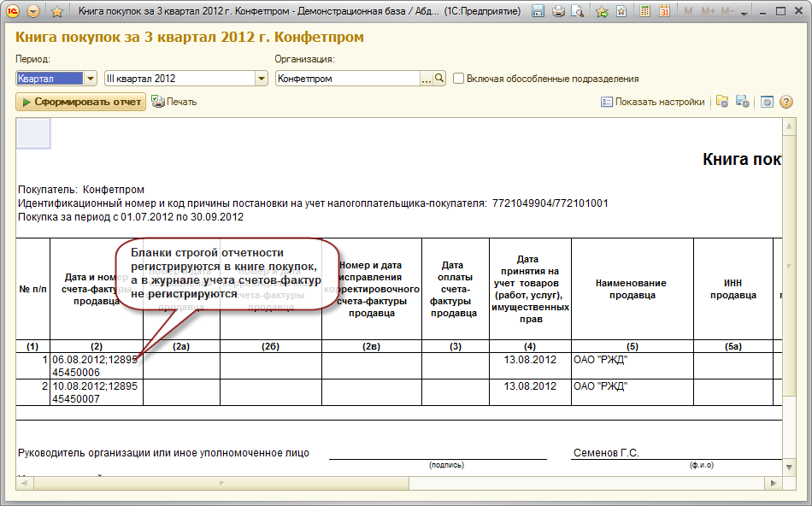Click the horizontal scrollbar left arrow
The image size is (812, 506).
click(x=23, y=483)
